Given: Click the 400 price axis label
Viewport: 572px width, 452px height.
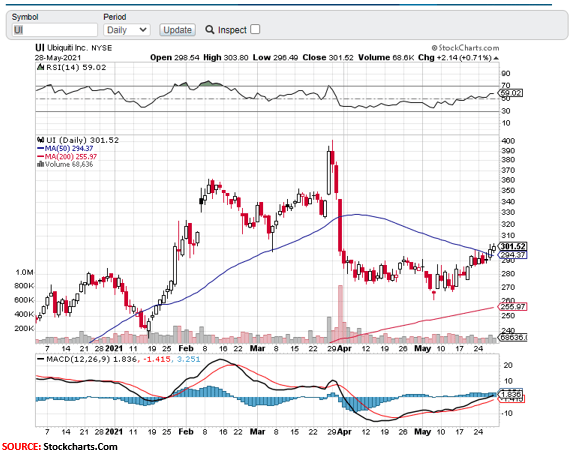Looking at the screenshot, I should pyautogui.click(x=509, y=141).
